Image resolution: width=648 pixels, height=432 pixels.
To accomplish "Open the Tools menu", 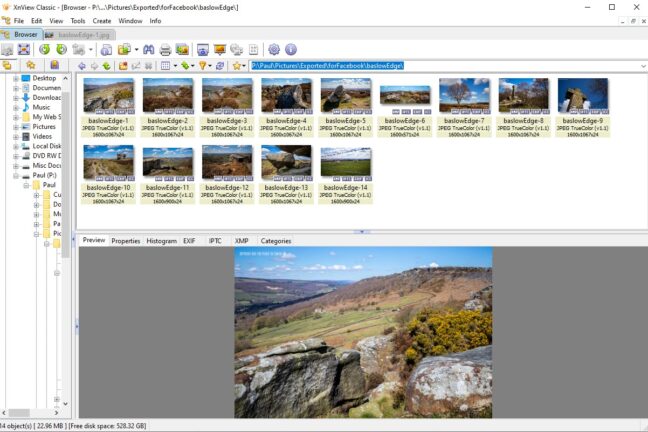I will pyautogui.click(x=78, y=21).
